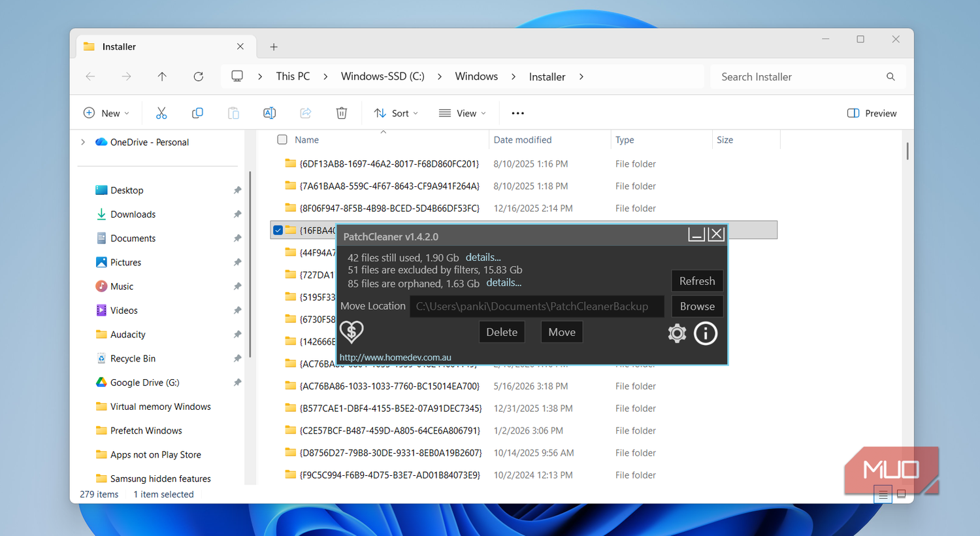Refresh the Explorer folder view
Viewport: 980px width, 536px height.
[199, 76]
